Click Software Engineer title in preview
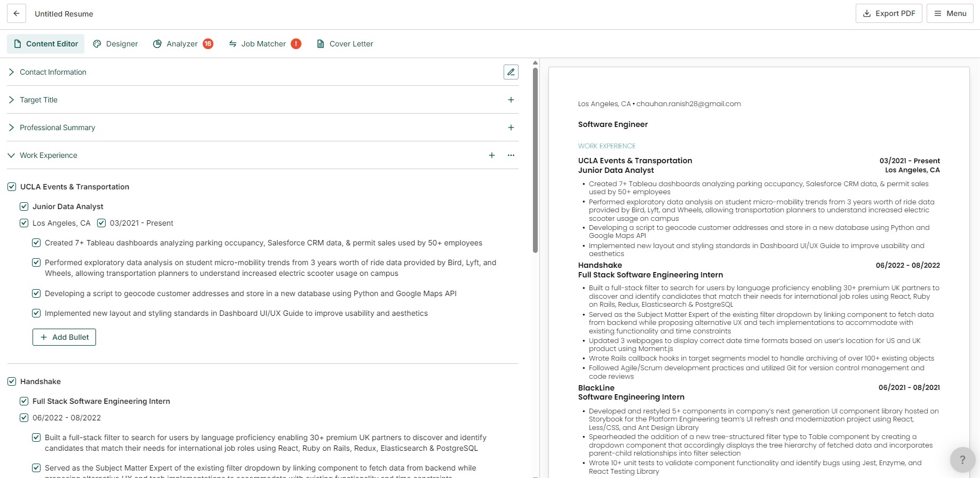Image resolution: width=980 pixels, height=478 pixels. [613, 124]
